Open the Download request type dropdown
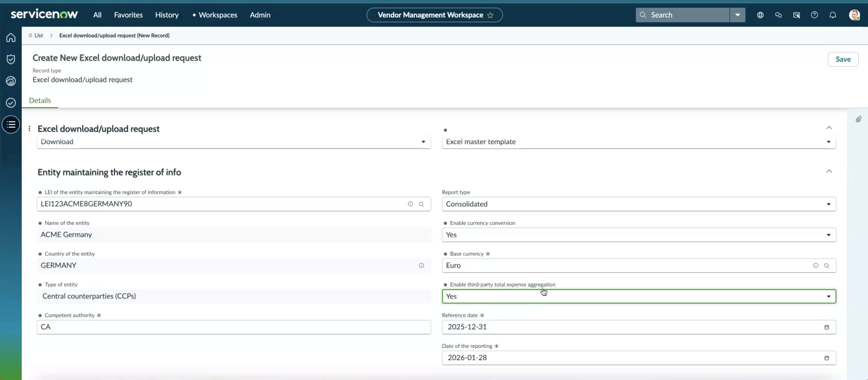 click(x=233, y=142)
